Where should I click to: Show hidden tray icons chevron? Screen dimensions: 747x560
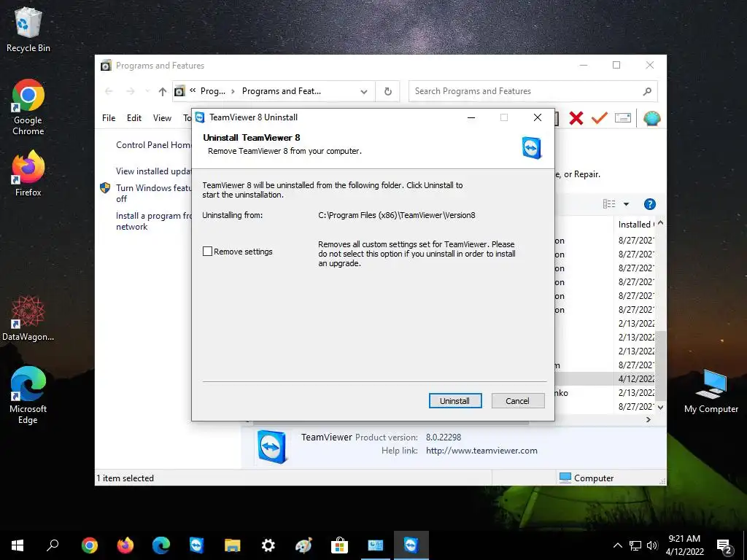pyautogui.click(x=617, y=545)
